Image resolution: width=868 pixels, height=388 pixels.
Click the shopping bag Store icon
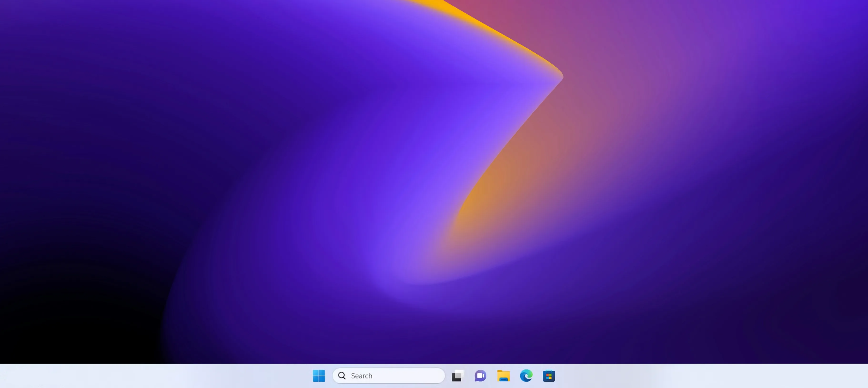click(x=549, y=376)
